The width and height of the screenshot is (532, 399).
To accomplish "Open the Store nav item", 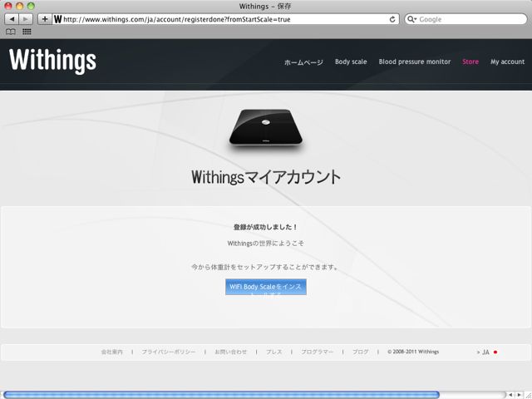I will [x=470, y=62].
